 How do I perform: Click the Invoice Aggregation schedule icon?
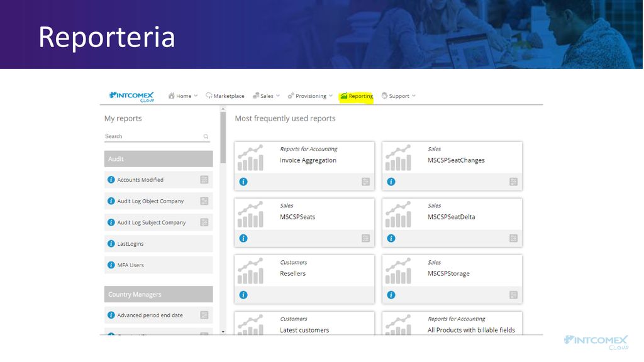tap(365, 182)
